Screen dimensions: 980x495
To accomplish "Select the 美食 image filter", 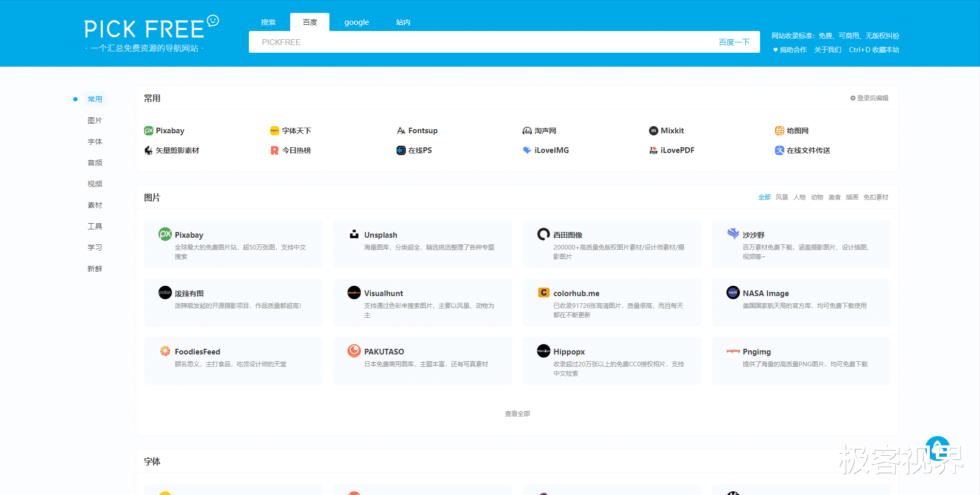I will [834, 197].
